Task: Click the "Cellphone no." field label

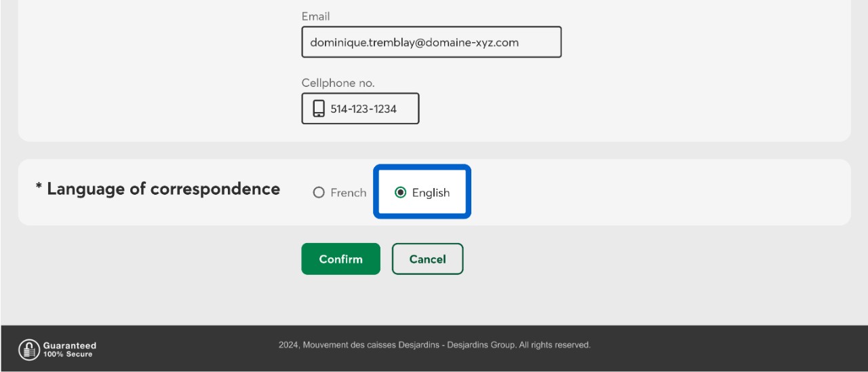Action: tap(338, 83)
